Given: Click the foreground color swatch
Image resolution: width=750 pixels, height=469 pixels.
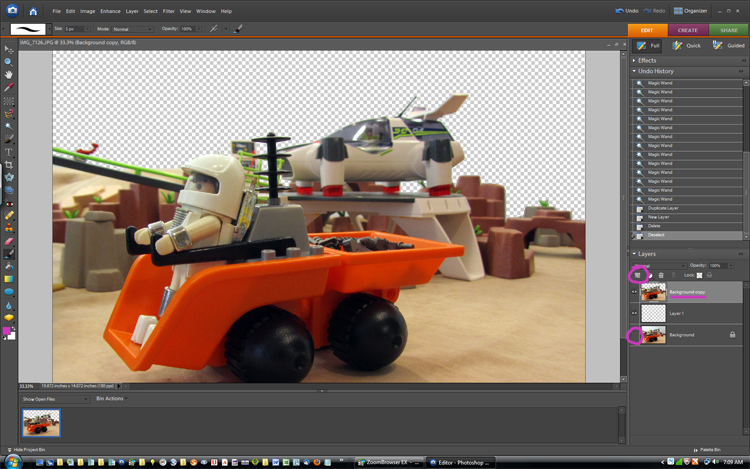Looking at the screenshot, I should 8,331.
